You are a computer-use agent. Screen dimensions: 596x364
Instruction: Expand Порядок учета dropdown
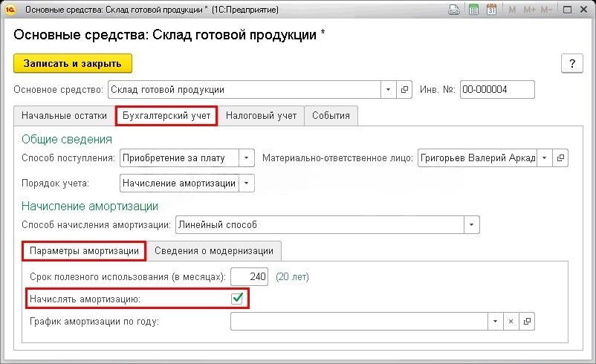[246, 183]
